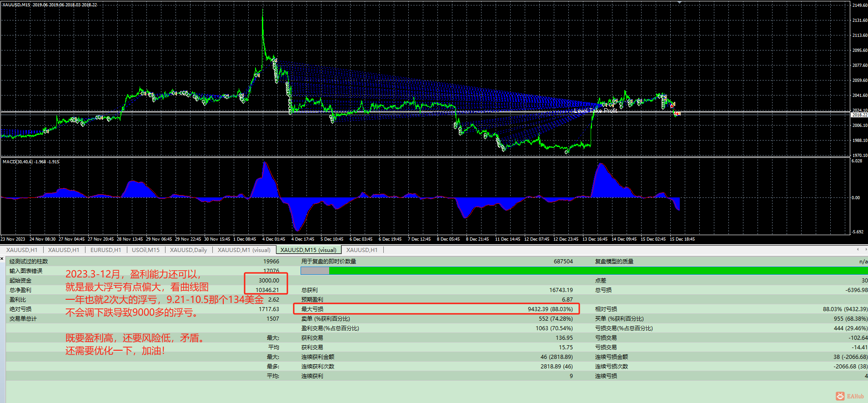This screenshot has height=403, width=868.
Task: Click the -5.692 MACD scale value
Action: (x=857, y=232)
